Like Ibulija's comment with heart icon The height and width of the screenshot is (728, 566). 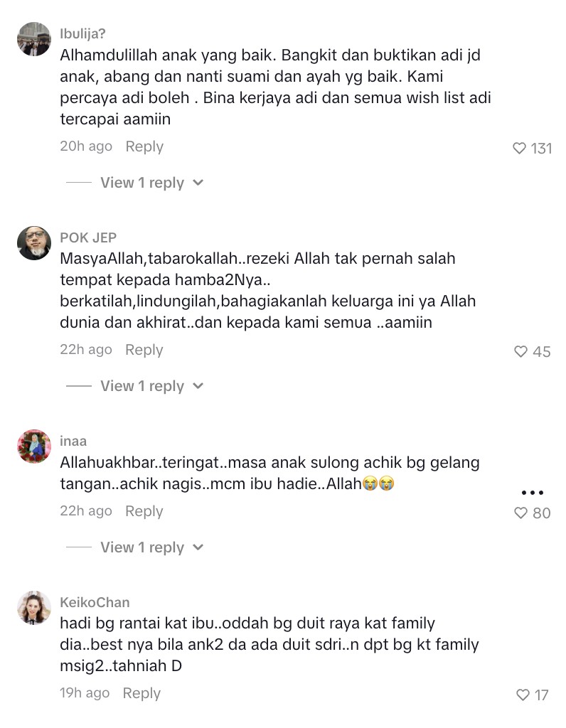[x=519, y=148]
